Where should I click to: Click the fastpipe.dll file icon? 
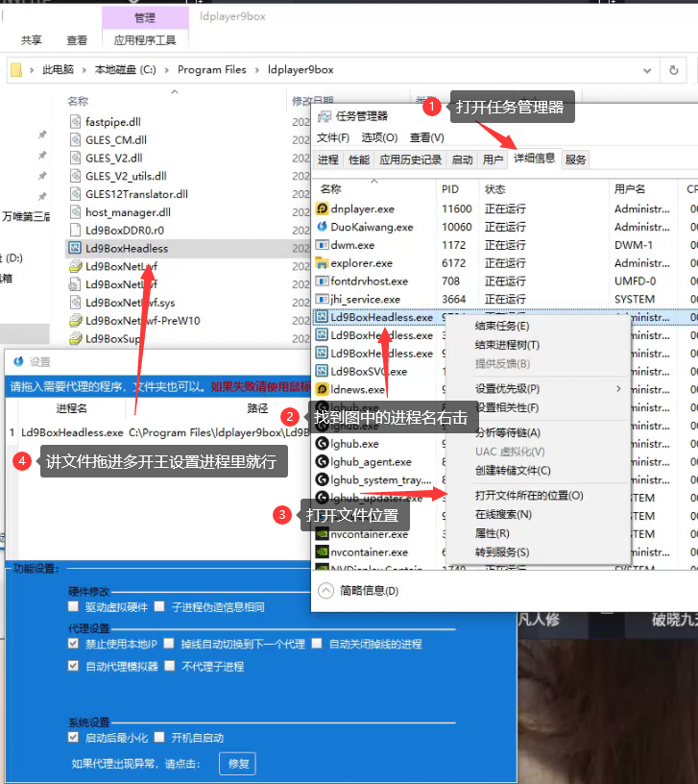click(x=76, y=121)
